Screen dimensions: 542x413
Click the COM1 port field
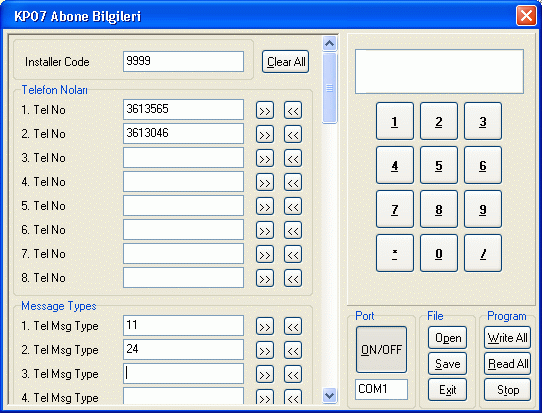click(381, 389)
